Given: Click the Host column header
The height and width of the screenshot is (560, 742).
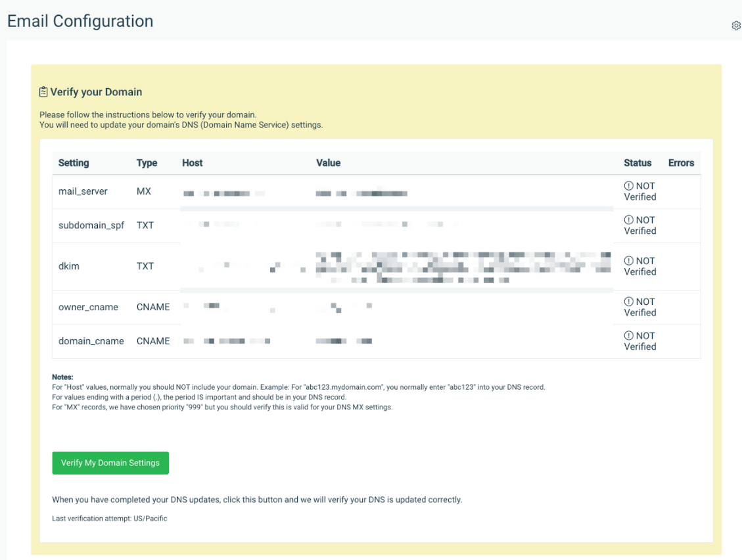Looking at the screenshot, I should click(192, 163).
